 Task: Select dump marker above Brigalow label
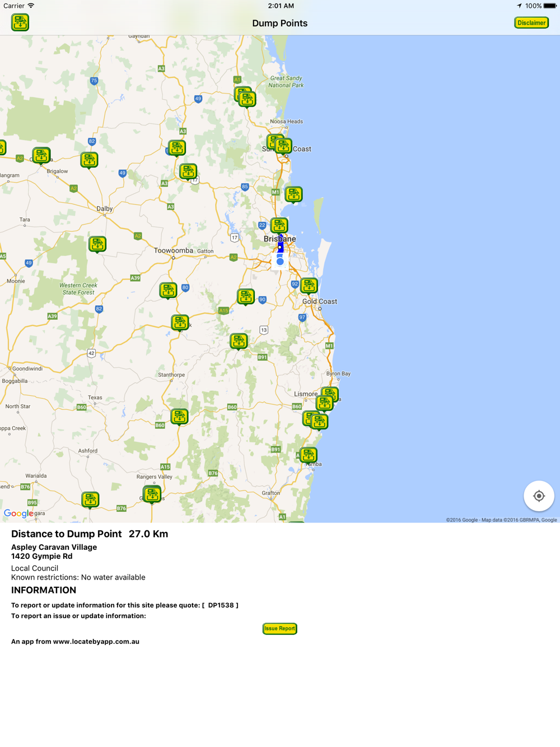pos(41,155)
